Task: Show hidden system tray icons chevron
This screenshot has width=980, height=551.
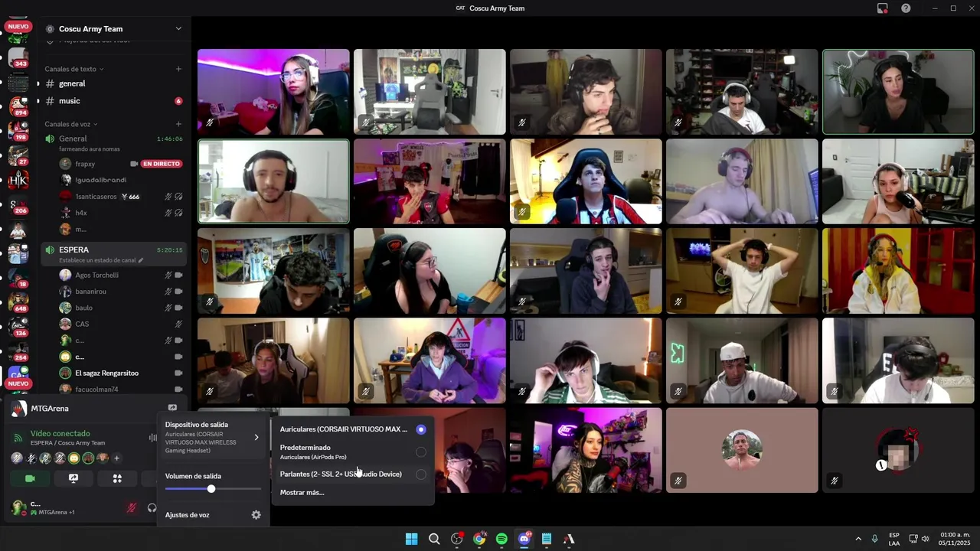Action: point(857,539)
